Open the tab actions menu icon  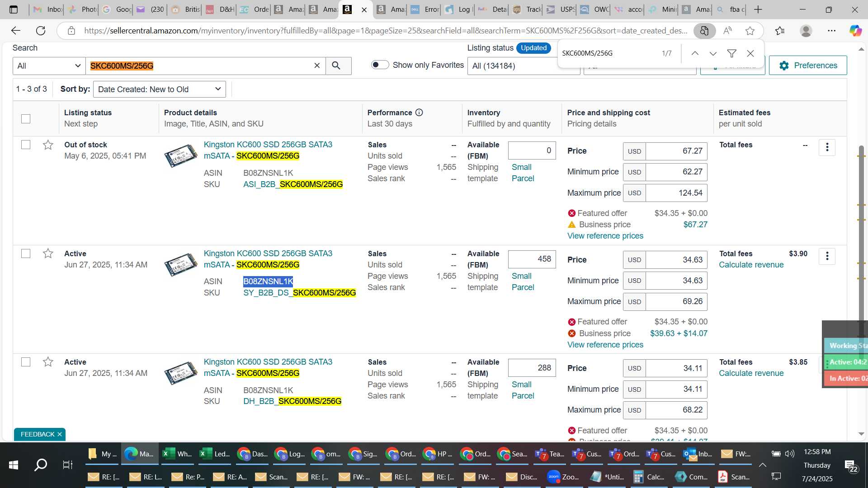[x=14, y=9]
